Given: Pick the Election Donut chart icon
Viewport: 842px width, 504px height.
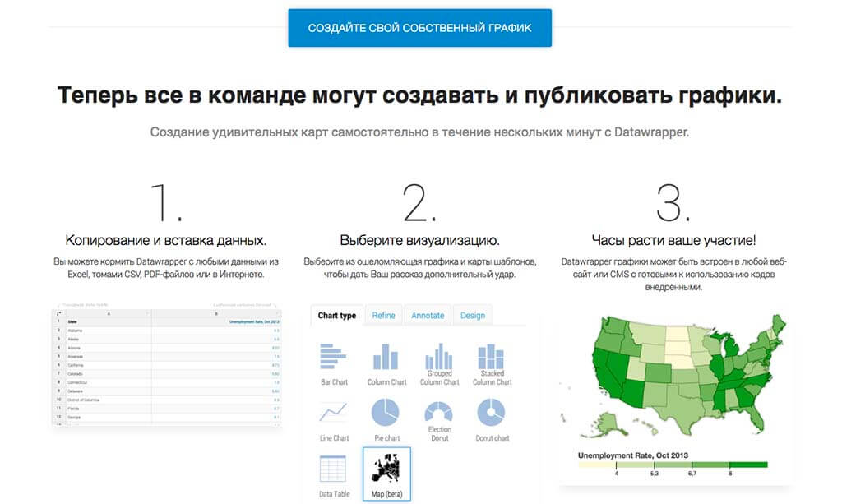Looking at the screenshot, I should [x=439, y=411].
